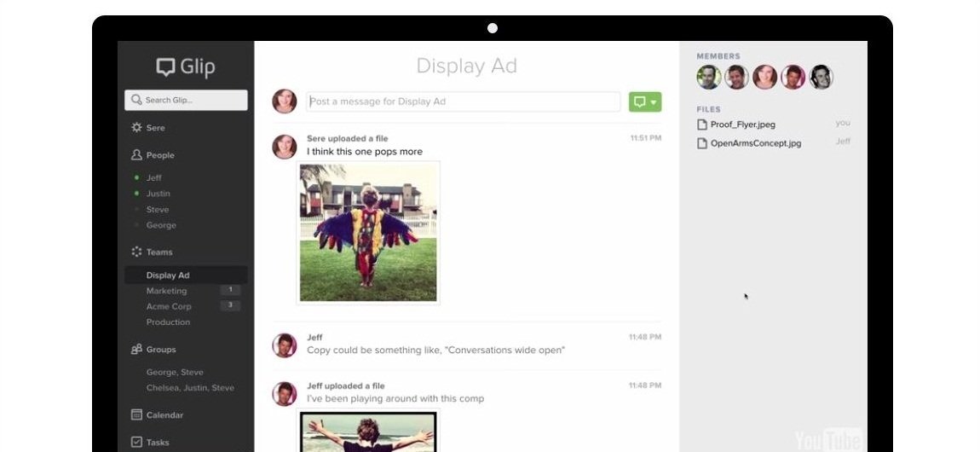Image resolution: width=980 pixels, height=452 pixels.
Task: Click the I think this one pops more message
Action: (365, 152)
